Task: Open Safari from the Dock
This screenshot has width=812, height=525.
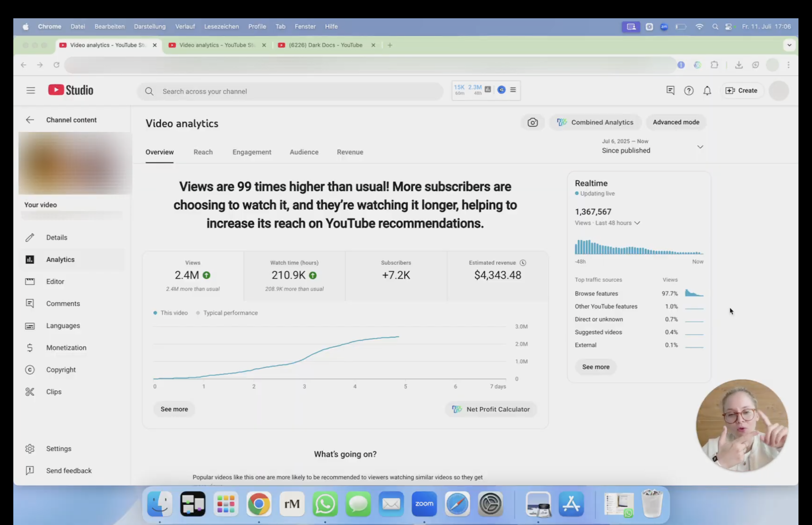Action: (457, 504)
